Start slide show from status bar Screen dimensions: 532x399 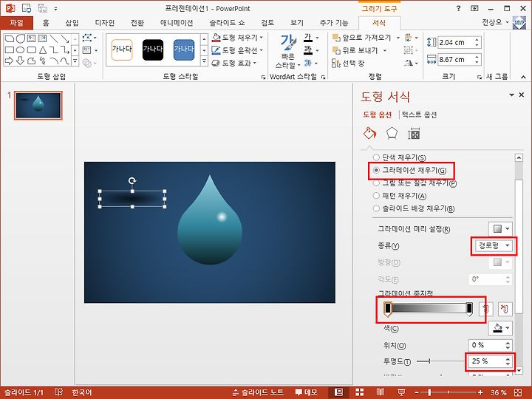pyautogui.click(x=401, y=392)
